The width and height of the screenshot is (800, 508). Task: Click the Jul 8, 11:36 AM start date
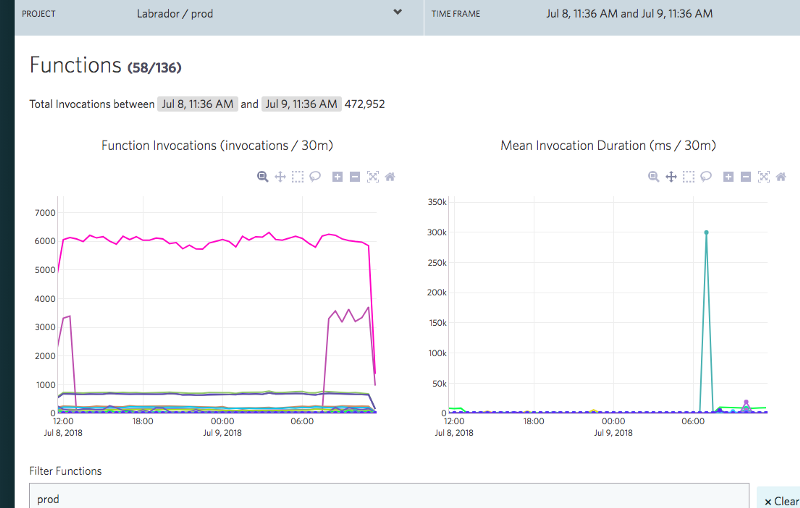click(198, 104)
